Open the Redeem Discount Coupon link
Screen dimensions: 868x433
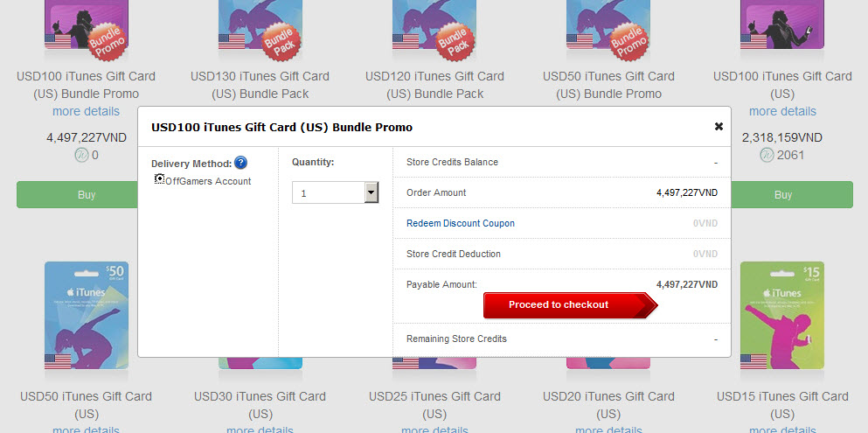pos(461,223)
